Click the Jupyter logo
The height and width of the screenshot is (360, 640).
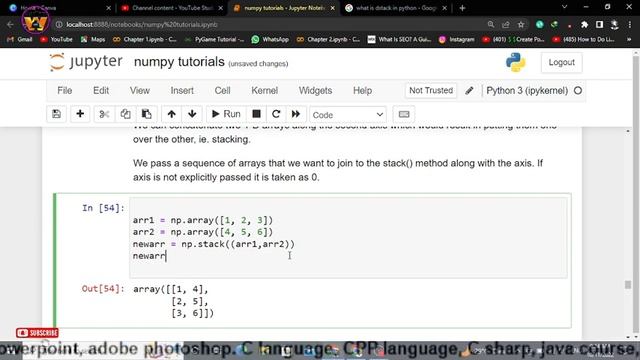pyautogui.click(x=86, y=62)
